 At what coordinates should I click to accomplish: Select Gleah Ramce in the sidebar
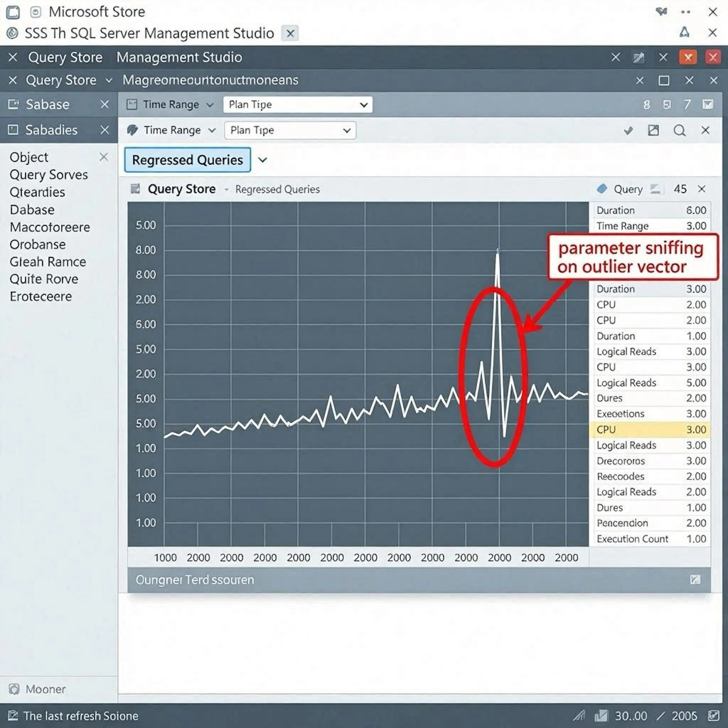48,262
